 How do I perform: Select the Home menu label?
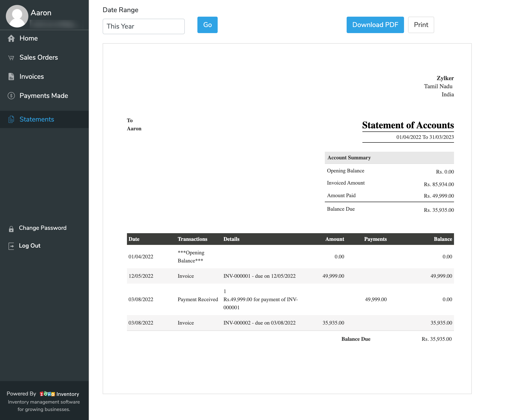pyautogui.click(x=29, y=38)
